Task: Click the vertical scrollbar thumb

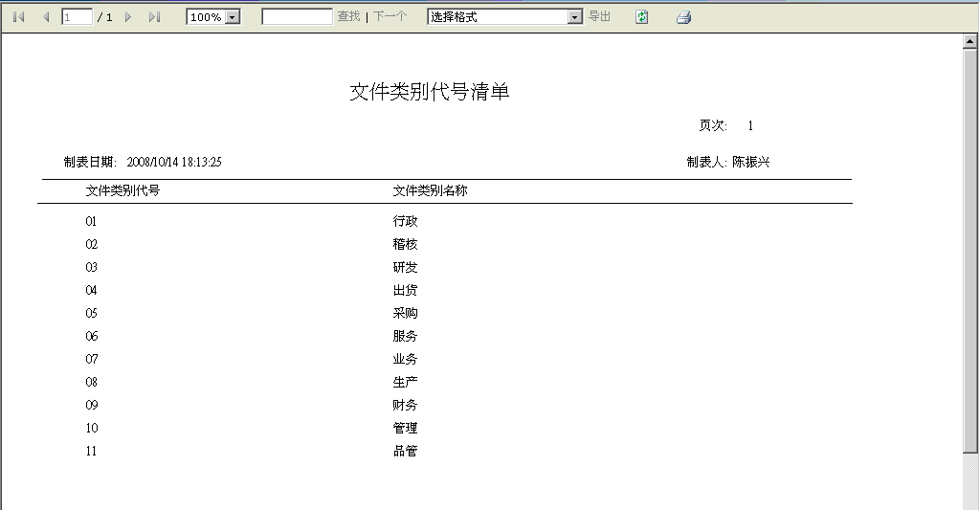Action: (970, 249)
